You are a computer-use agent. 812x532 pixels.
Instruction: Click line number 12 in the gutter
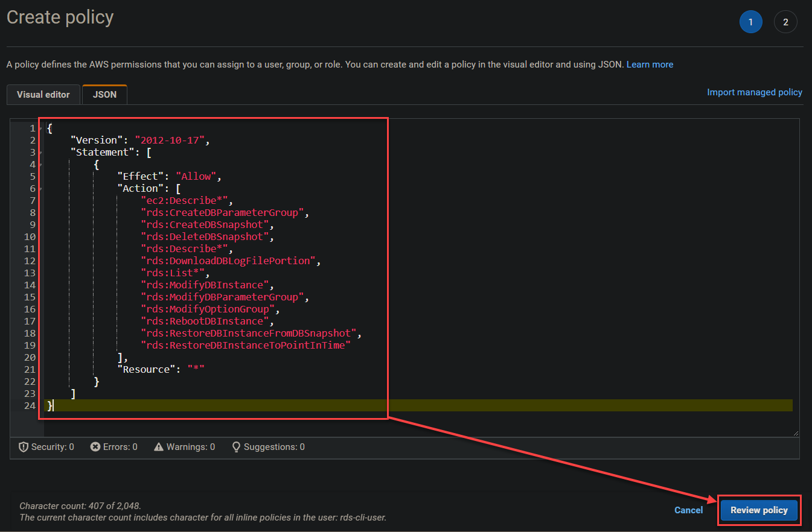click(x=30, y=261)
